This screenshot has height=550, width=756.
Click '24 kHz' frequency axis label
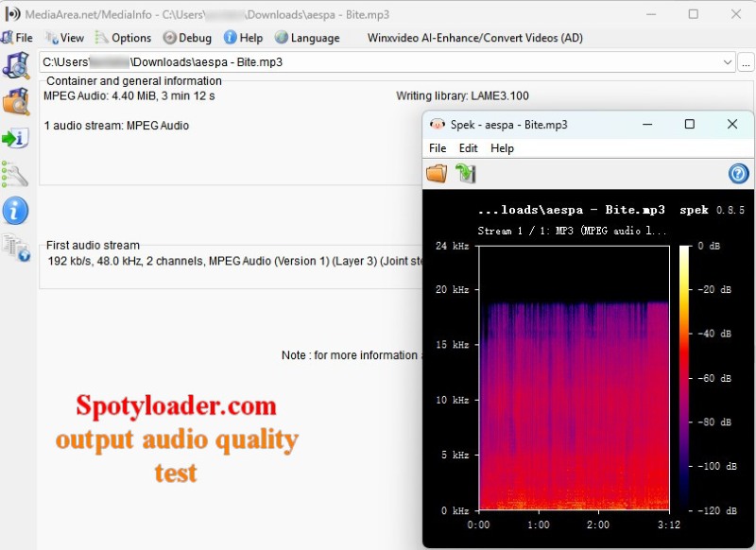point(453,246)
